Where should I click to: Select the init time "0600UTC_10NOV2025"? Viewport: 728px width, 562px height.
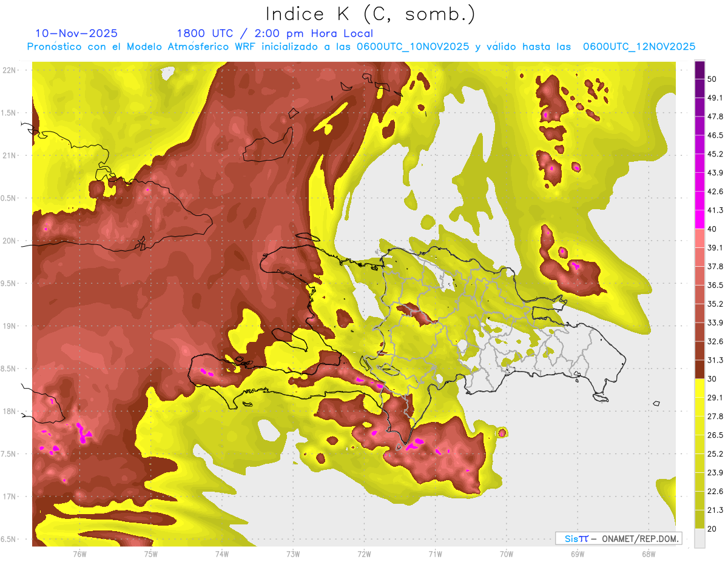click(413, 47)
